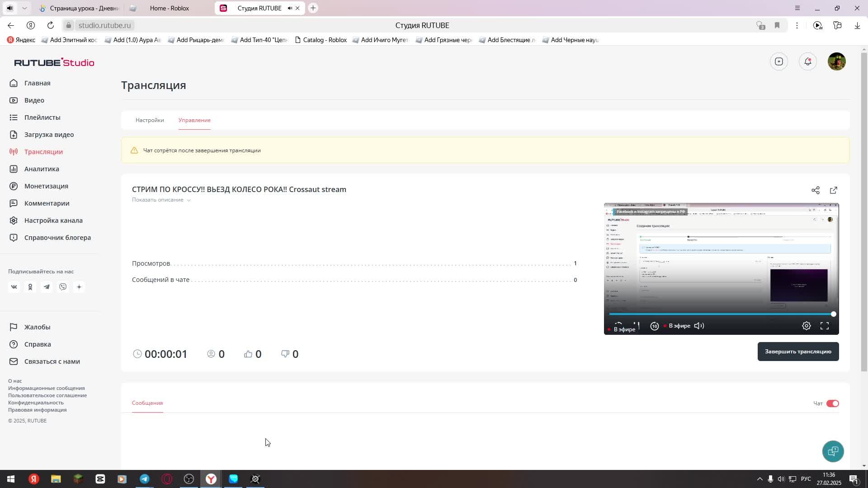The image size is (868, 488).
Task: Click add video icon in header
Action: click(x=778, y=61)
